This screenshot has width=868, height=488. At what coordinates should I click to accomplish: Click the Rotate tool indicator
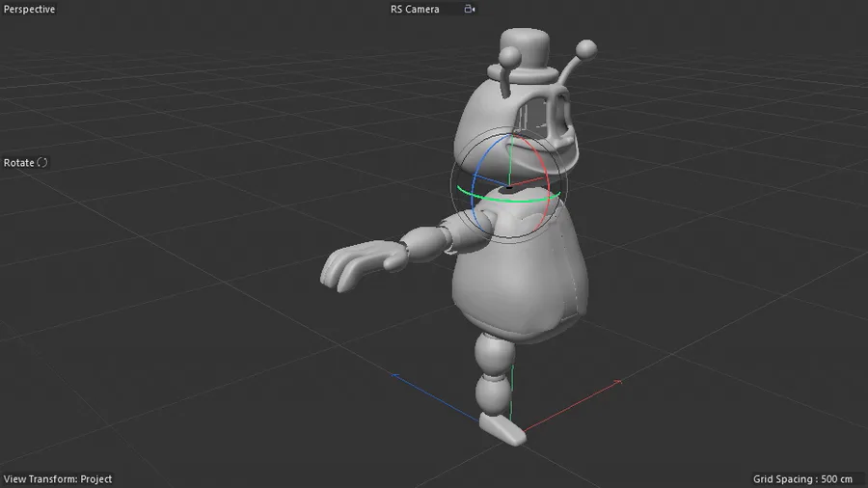(25, 163)
